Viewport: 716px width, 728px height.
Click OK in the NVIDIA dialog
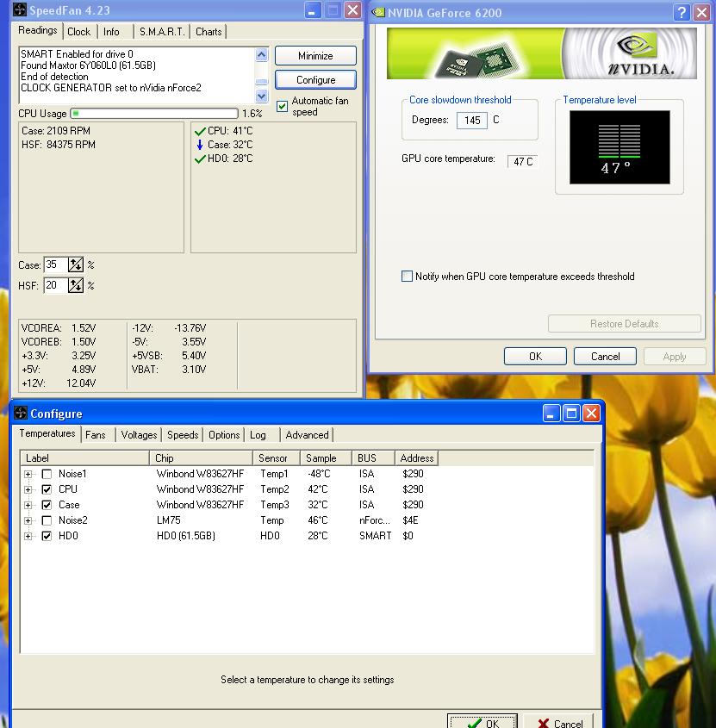pos(535,356)
